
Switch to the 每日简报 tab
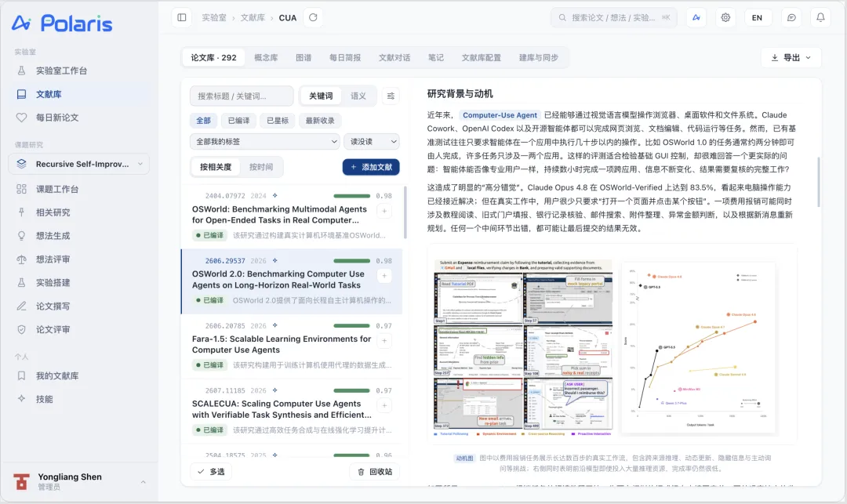[x=345, y=58]
